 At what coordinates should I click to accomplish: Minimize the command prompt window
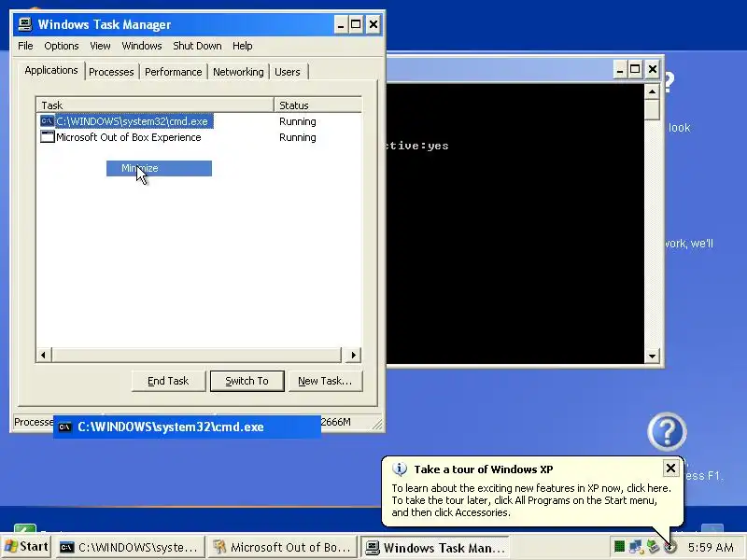pos(619,69)
